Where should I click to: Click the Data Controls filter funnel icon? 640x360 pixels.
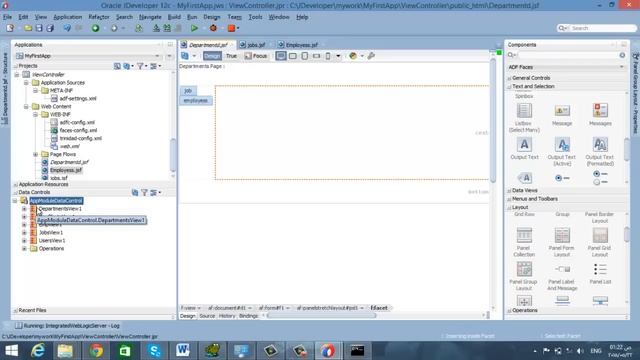pos(144,192)
